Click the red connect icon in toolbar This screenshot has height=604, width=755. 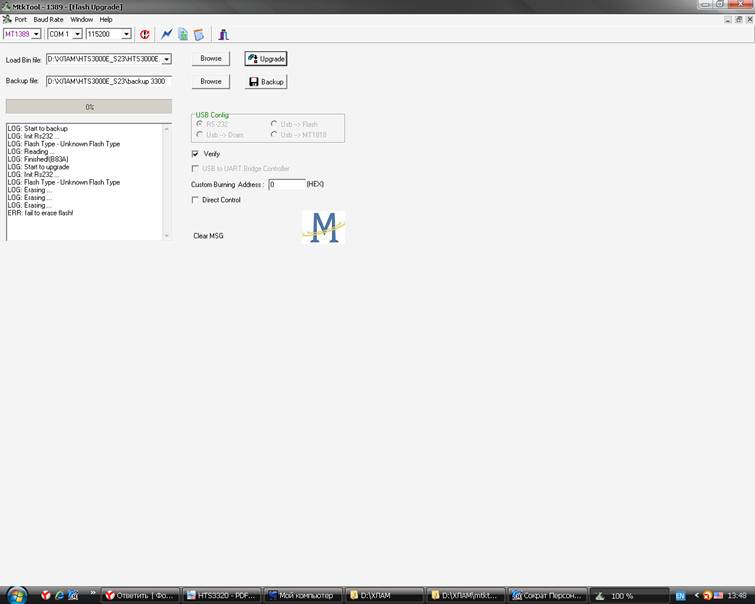point(144,34)
